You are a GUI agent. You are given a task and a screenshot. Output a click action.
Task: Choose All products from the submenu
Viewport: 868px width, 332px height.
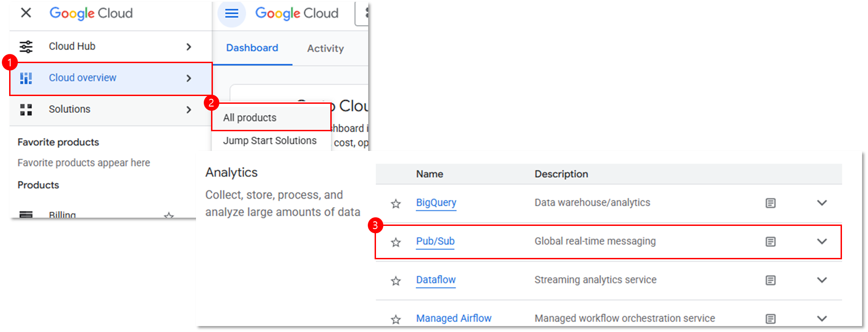pyautogui.click(x=271, y=118)
